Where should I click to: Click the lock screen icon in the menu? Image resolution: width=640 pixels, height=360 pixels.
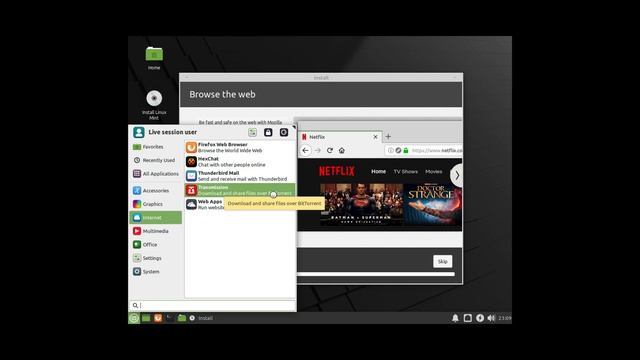[268, 132]
